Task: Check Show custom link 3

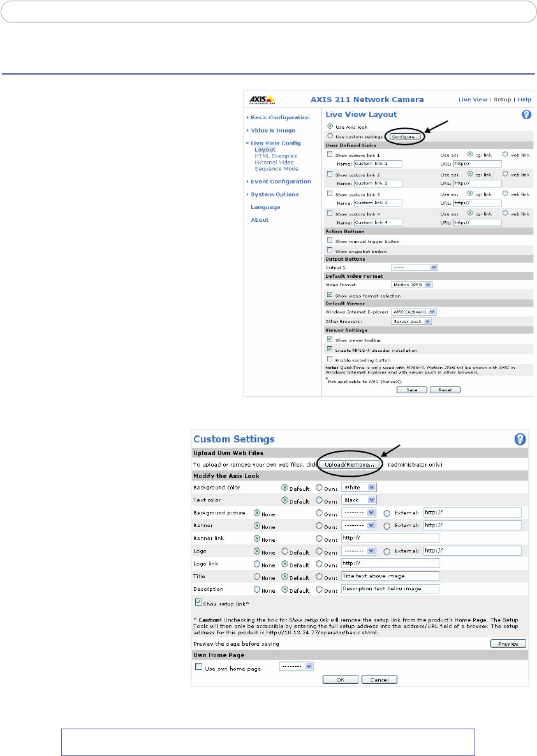Action: pyautogui.click(x=330, y=193)
